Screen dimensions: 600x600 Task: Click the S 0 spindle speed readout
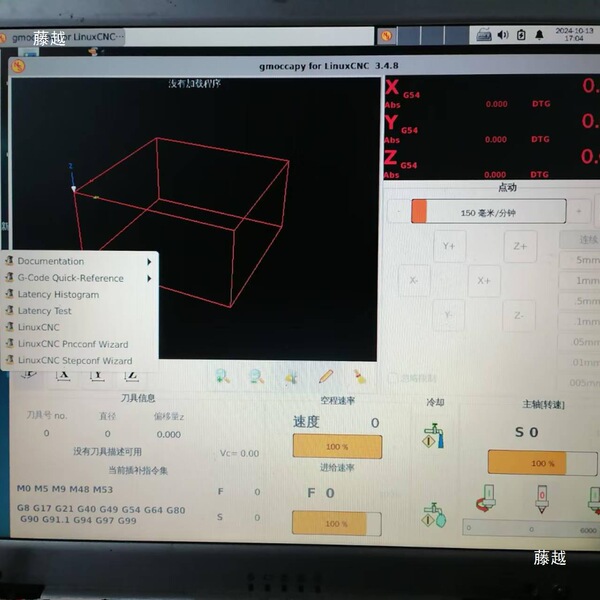click(527, 432)
